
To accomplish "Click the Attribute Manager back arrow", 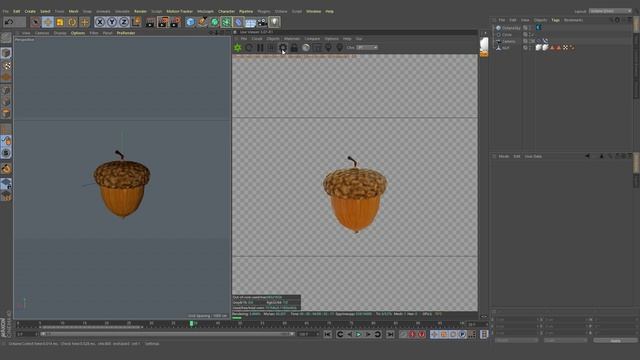I will [587, 156].
